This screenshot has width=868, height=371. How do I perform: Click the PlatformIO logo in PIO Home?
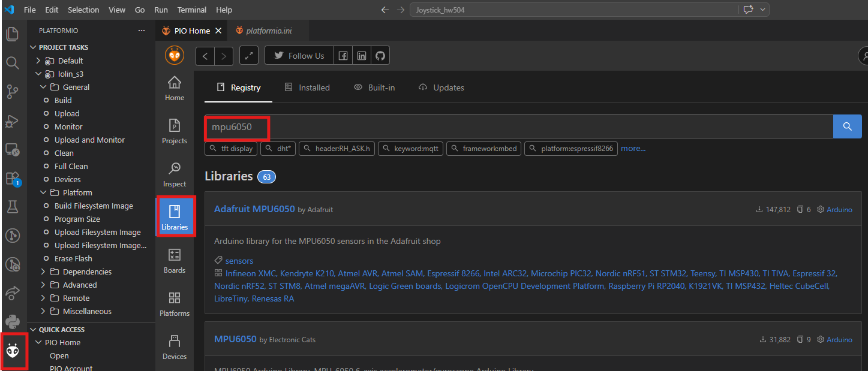coord(175,56)
